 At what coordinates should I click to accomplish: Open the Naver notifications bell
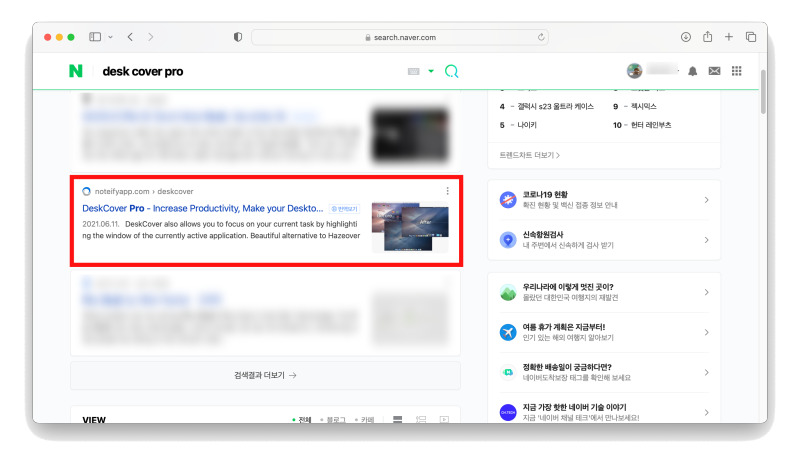point(692,71)
